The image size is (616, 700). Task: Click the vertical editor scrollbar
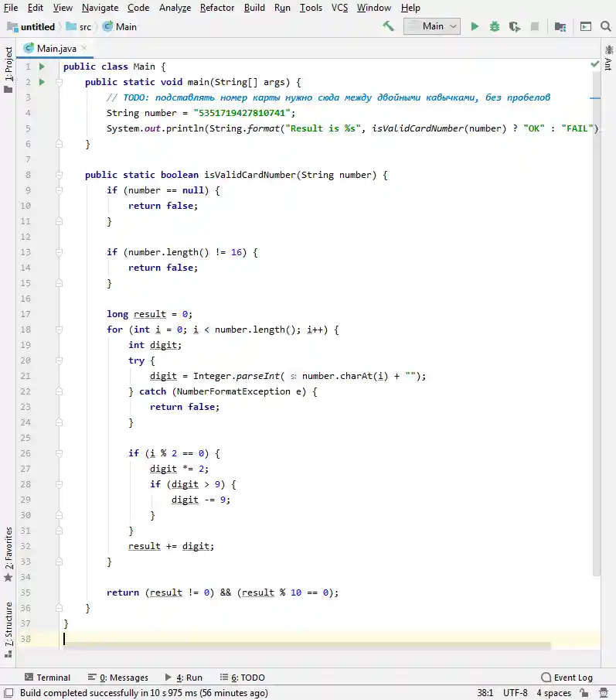tap(597, 323)
